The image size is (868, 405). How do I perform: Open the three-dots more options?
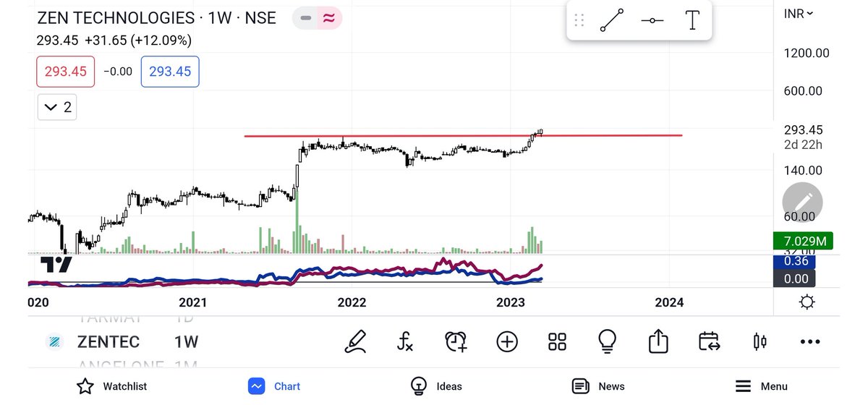(x=810, y=341)
